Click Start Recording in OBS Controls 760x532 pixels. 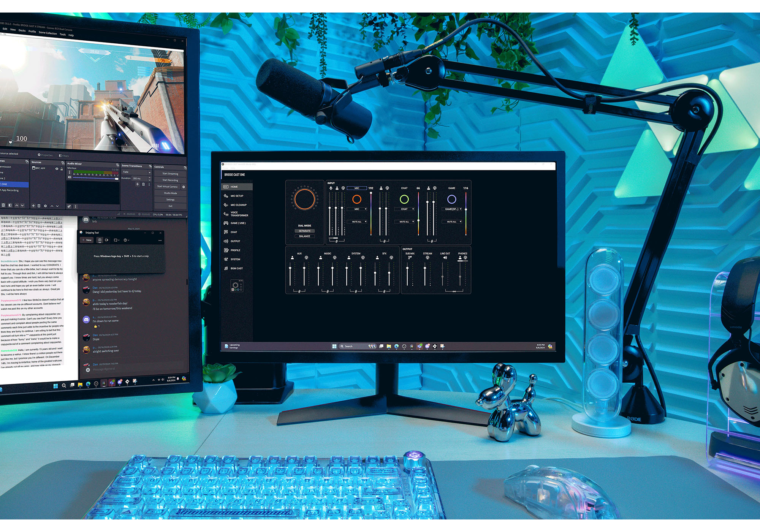coord(170,180)
